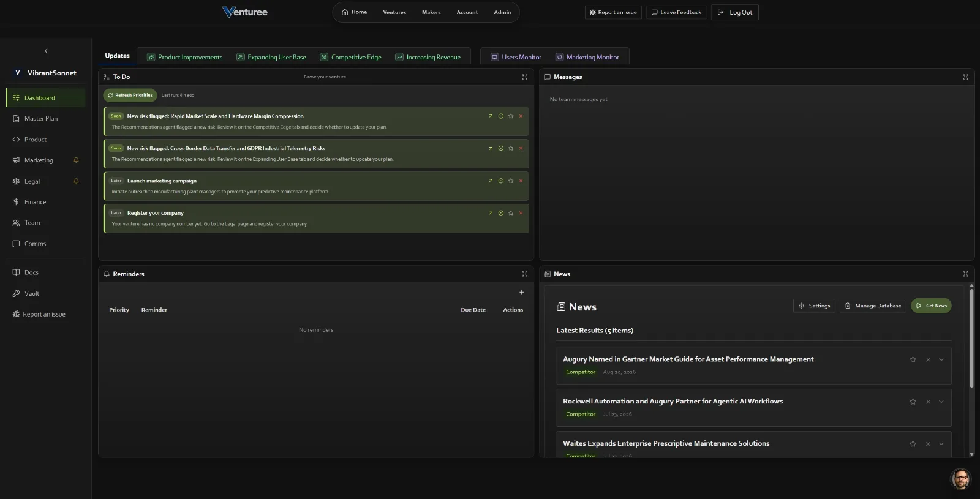
Task: Switch to the Competitive Edge tab
Action: tap(350, 57)
